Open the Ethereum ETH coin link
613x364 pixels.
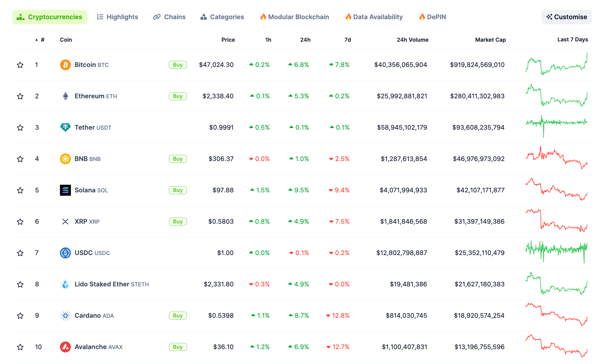[96, 96]
